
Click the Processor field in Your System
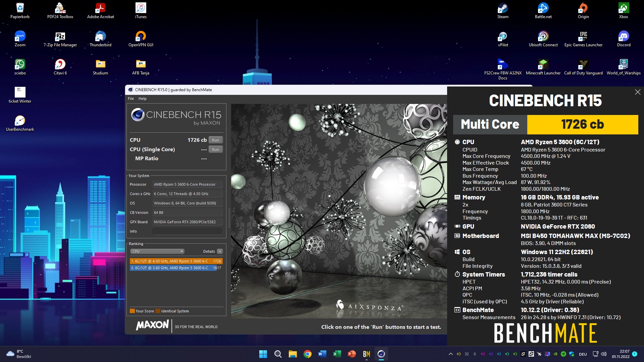coord(187,184)
